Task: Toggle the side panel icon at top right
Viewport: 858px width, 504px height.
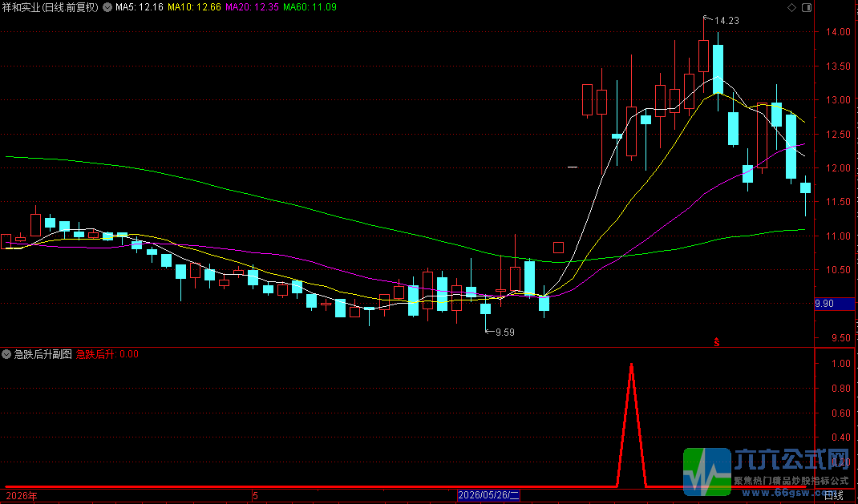Action: coord(807,7)
